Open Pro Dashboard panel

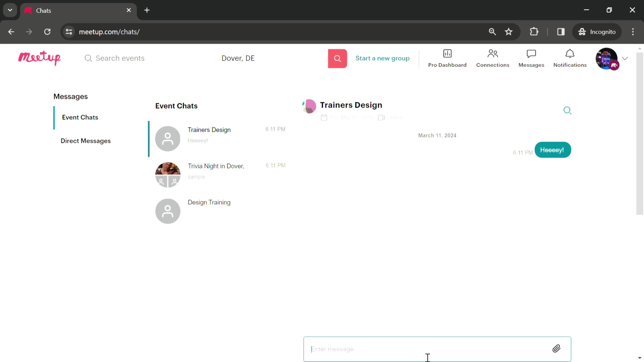[447, 58]
